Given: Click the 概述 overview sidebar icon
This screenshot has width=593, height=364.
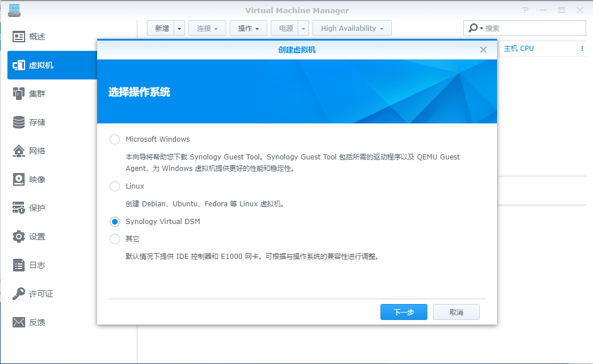Looking at the screenshot, I should pyautogui.click(x=19, y=37).
